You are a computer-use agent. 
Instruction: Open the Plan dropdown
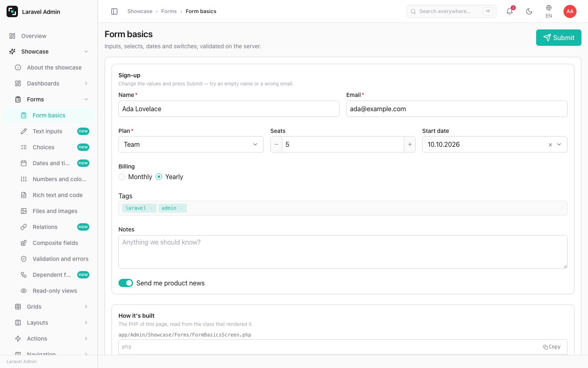[191, 144]
